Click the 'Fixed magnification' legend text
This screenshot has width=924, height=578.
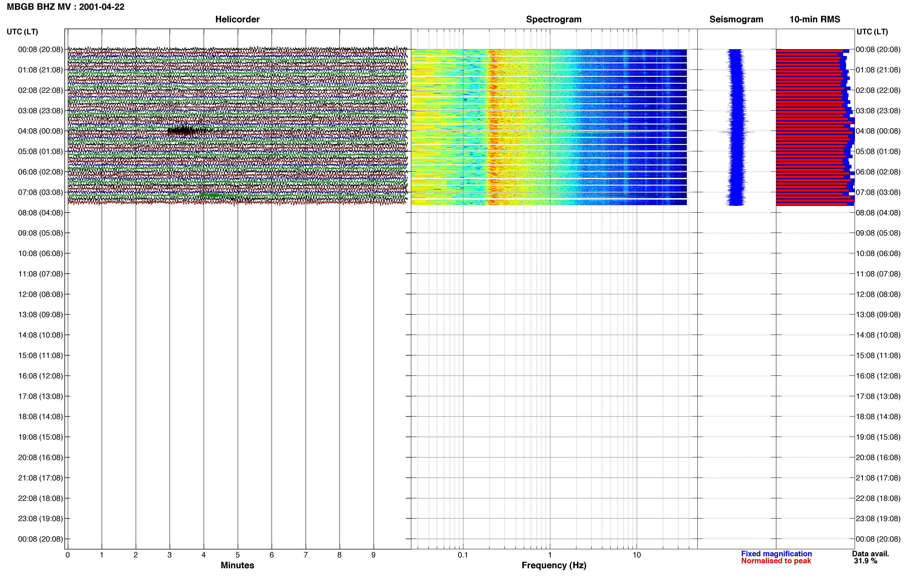click(x=777, y=554)
